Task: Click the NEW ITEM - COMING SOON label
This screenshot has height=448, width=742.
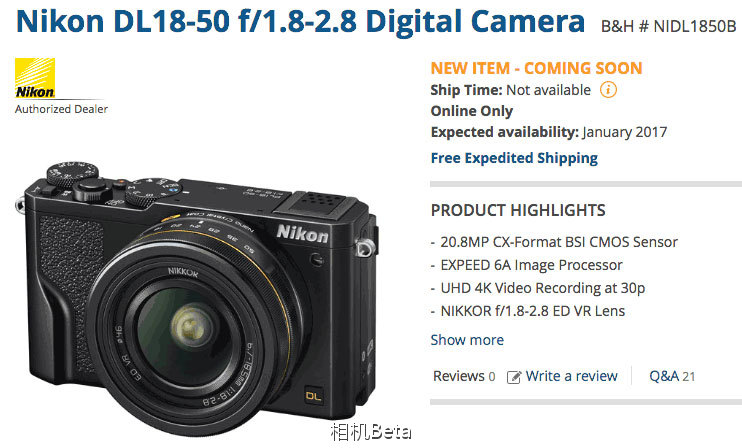Action: (536, 68)
